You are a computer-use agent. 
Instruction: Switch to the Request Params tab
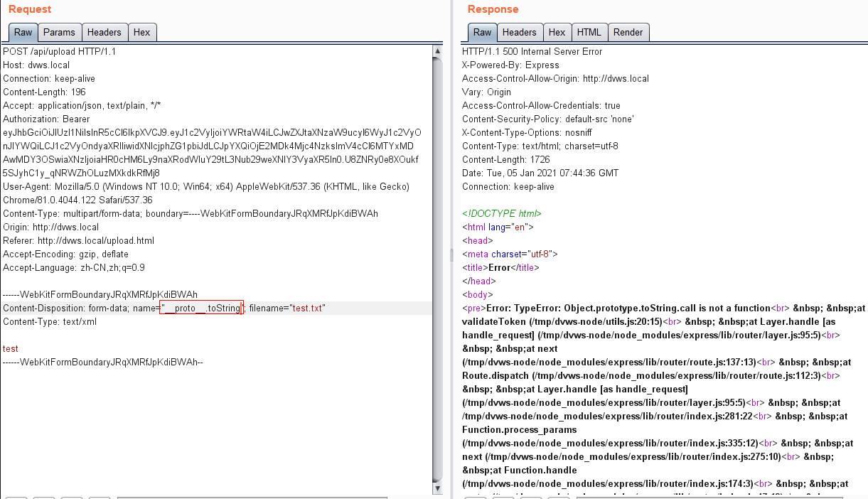coord(59,32)
